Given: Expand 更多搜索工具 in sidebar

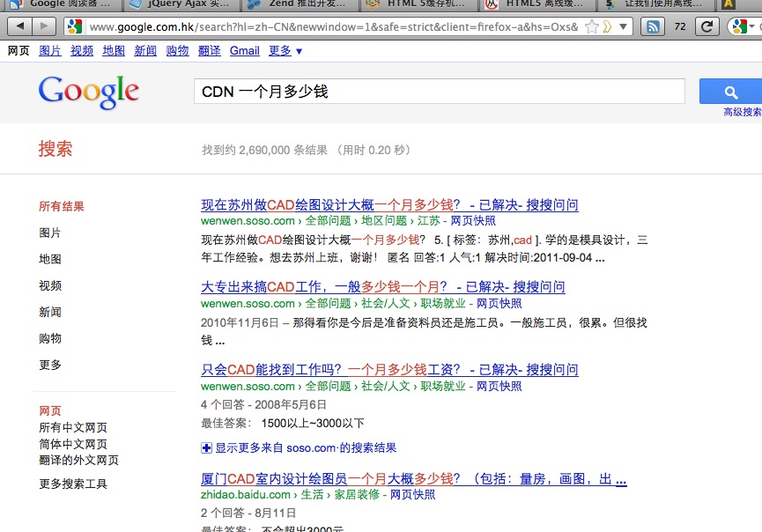Looking at the screenshot, I should (73, 484).
